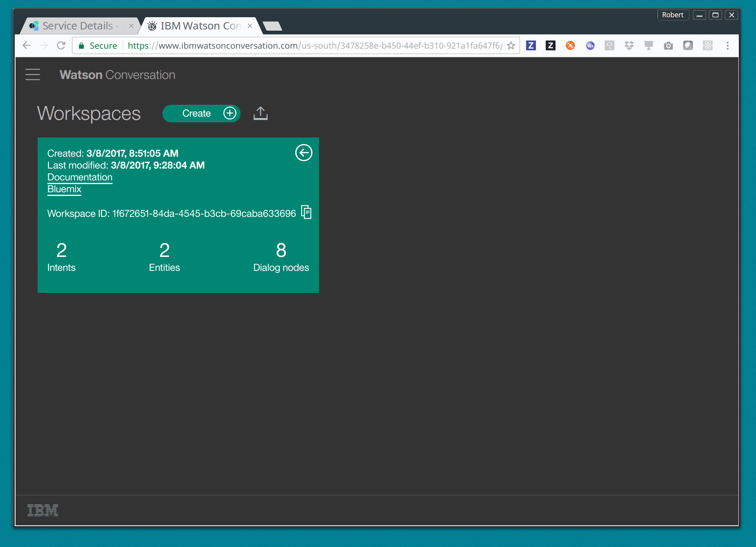Close the IBM Watson Conversation tab
756x547 pixels.
coord(250,26)
